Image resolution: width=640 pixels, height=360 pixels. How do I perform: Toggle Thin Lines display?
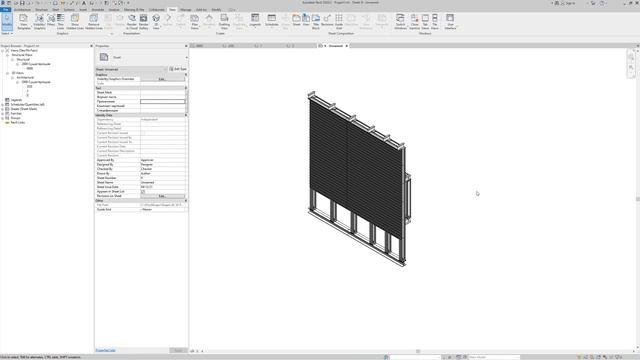[x=60, y=22]
